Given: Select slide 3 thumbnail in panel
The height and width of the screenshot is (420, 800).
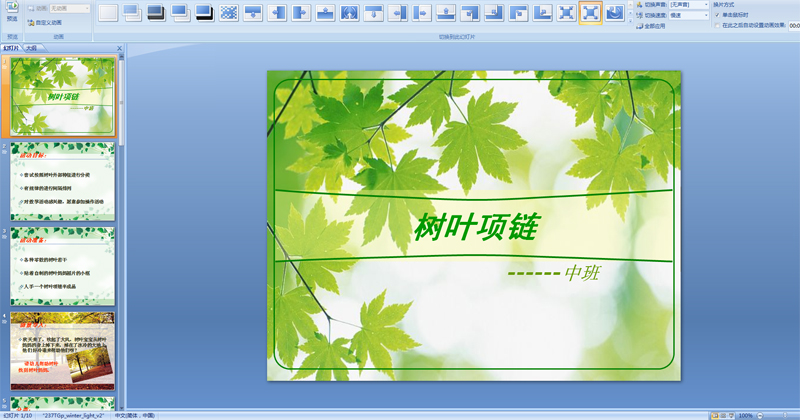Looking at the screenshot, I should click(63, 266).
